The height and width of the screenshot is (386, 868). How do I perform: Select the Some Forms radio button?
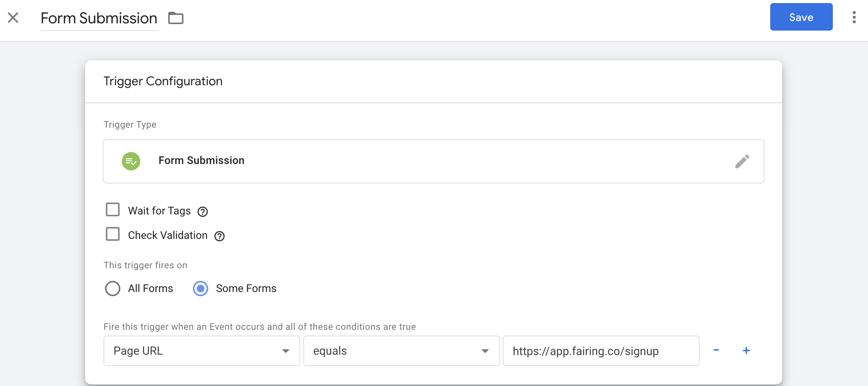tap(201, 289)
